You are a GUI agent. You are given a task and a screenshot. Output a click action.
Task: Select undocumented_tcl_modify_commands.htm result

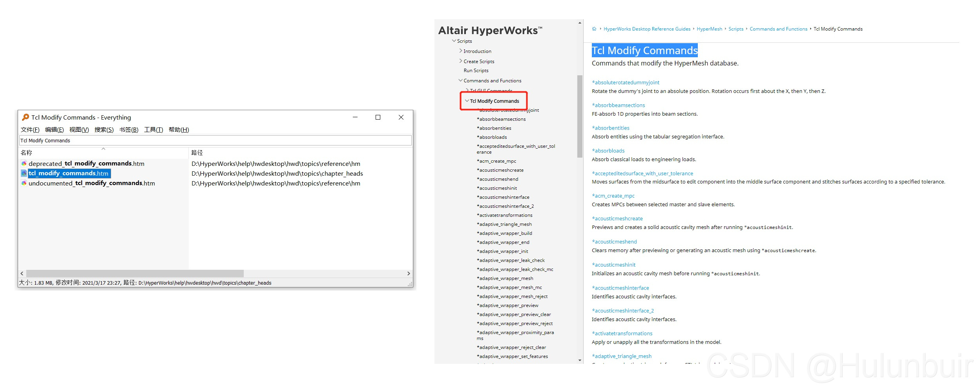91,183
